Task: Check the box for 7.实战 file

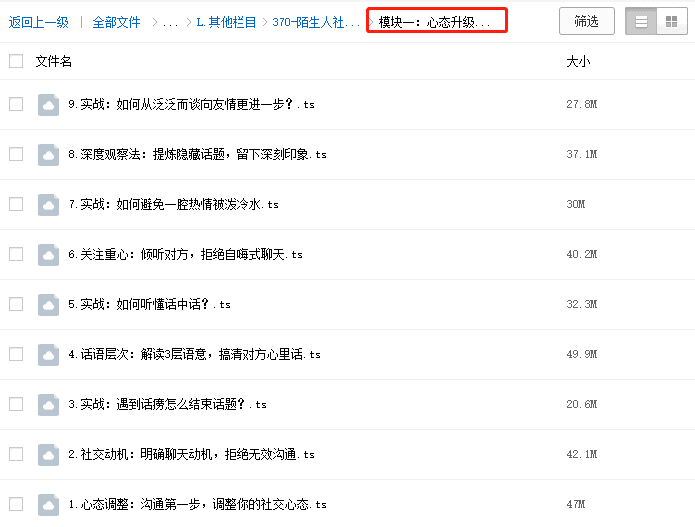Action: pyautogui.click(x=16, y=204)
